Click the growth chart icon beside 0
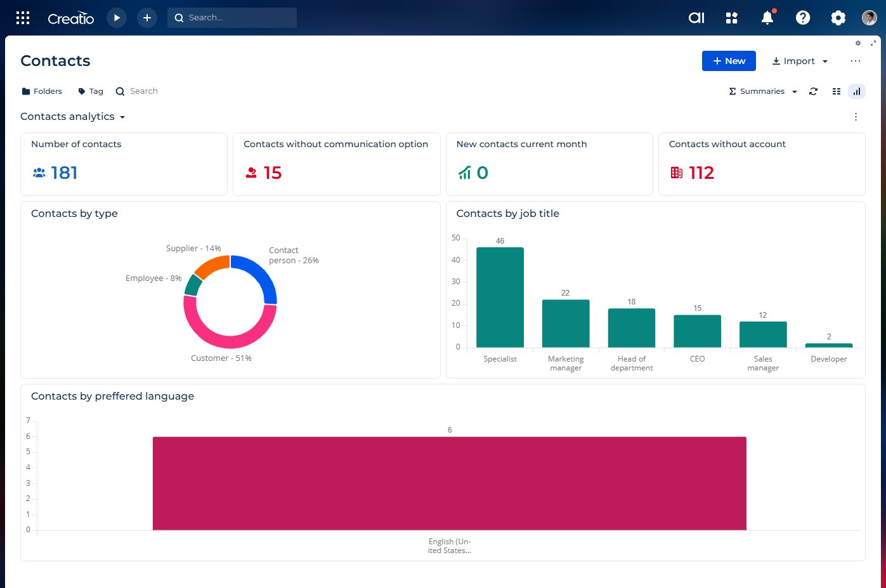Image resolution: width=886 pixels, height=588 pixels. pyautogui.click(x=464, y=173)
